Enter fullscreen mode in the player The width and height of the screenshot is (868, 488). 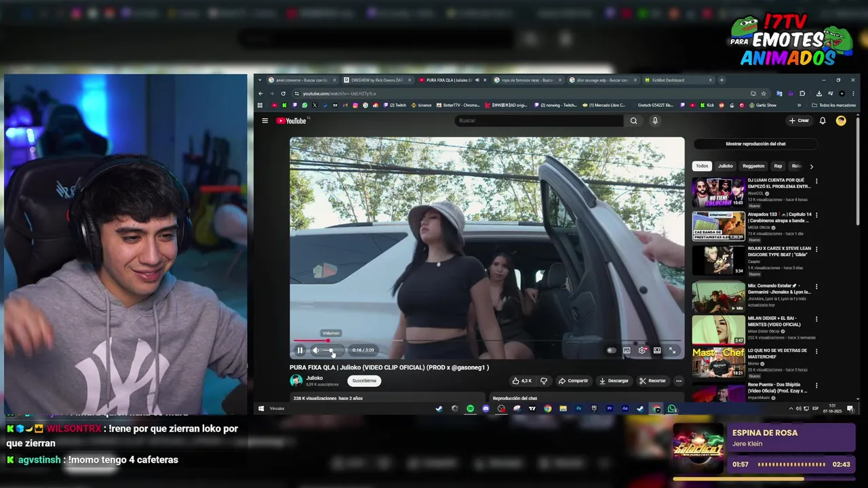(x=672, y=350)
